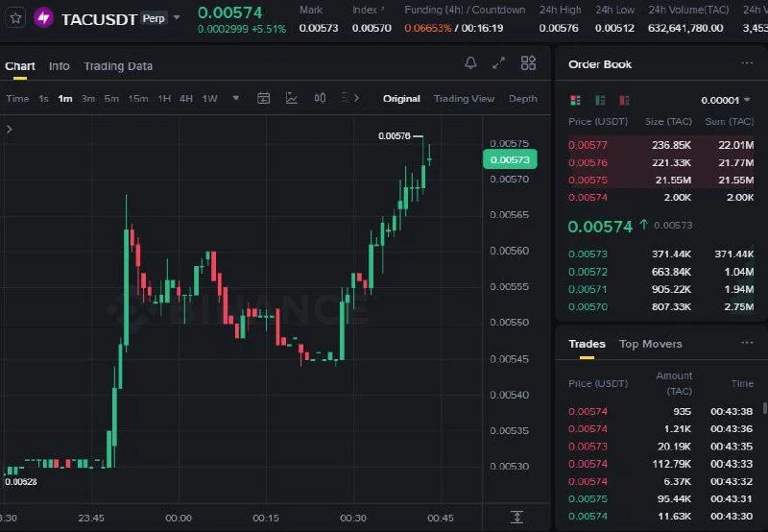Viewport: 768px width, 532px height.
Task: Switch to the Info tab
Action: click(x=60, y=66)
